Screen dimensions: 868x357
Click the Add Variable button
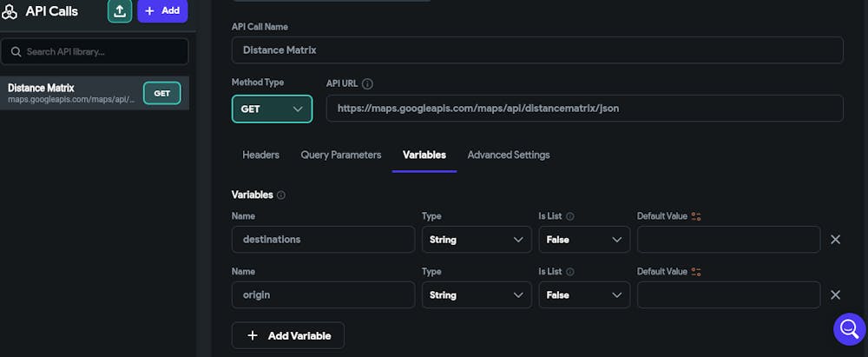click(288, 335)
